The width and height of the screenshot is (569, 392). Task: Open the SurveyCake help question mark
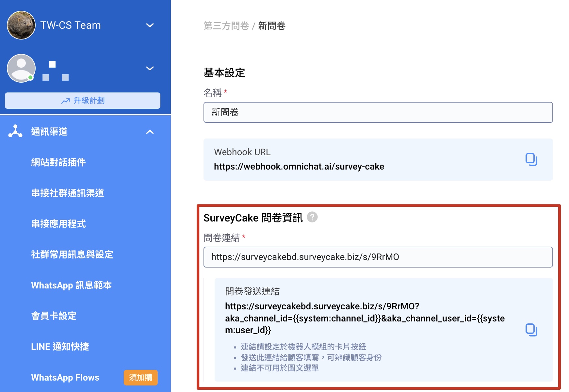click(312, 217)
